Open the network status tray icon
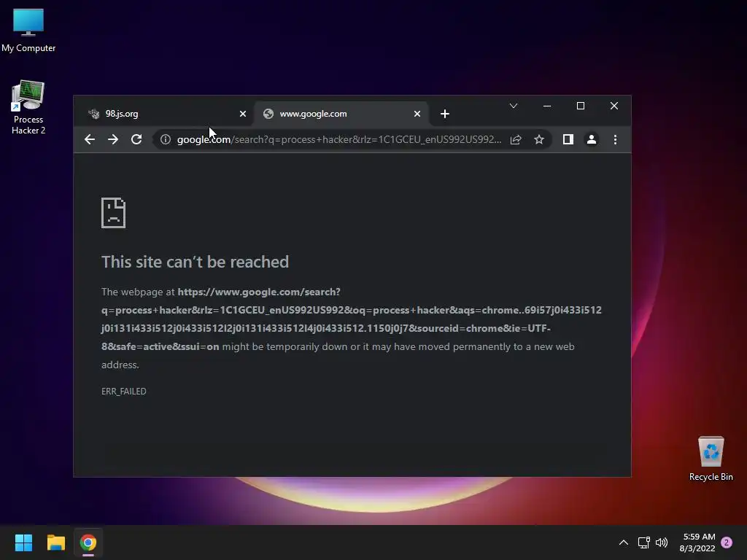Screen dimensions: 747x560 (x=643, y=542)
